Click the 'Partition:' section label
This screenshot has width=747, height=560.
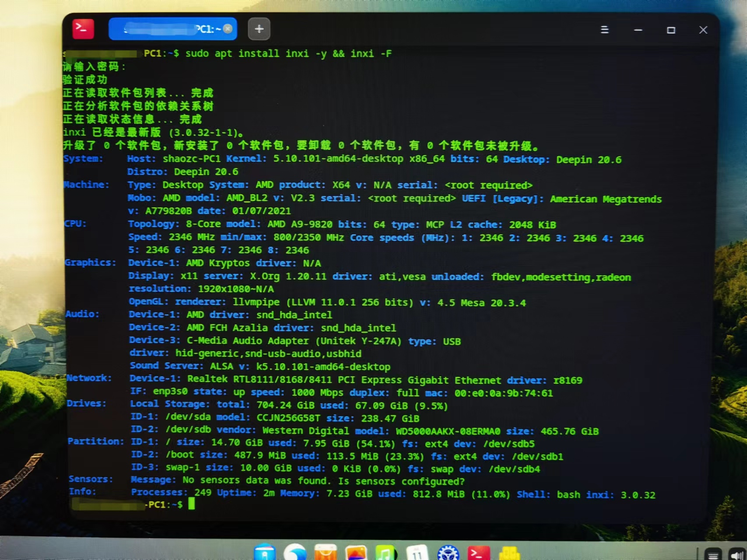pos(96,441)
